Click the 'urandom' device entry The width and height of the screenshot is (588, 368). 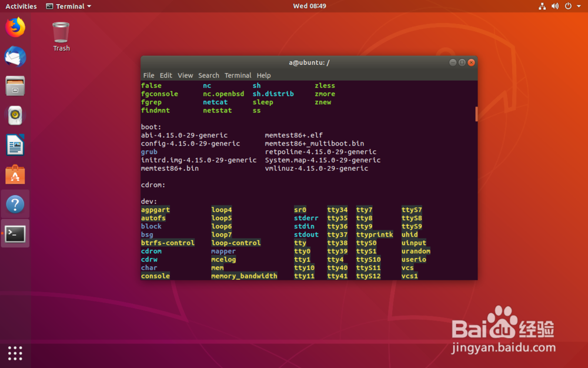[416, 251]
